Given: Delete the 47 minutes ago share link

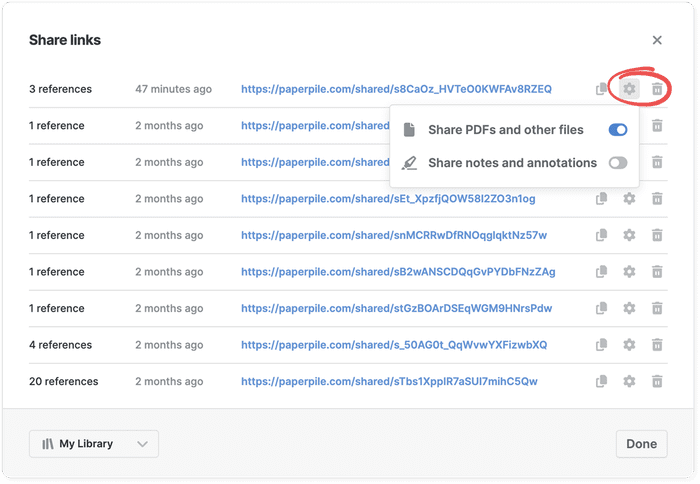Looking at the screenshot, I should click(x=657, y=89).
